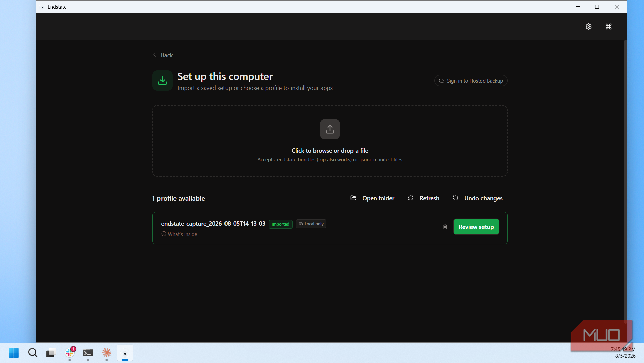
Task: Select profile name endstate-capture_2026-08-05T14-13-03
Action: pos(213,224)
